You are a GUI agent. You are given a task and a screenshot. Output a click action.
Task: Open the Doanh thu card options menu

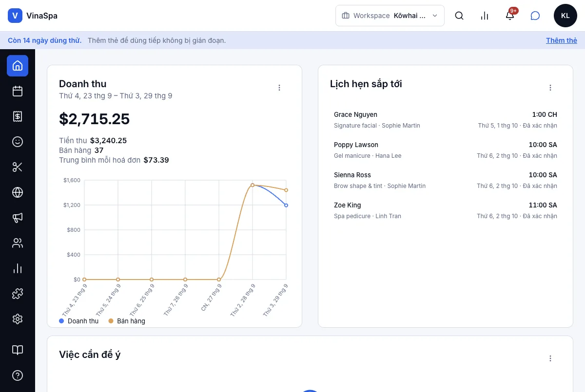[279, 88]
